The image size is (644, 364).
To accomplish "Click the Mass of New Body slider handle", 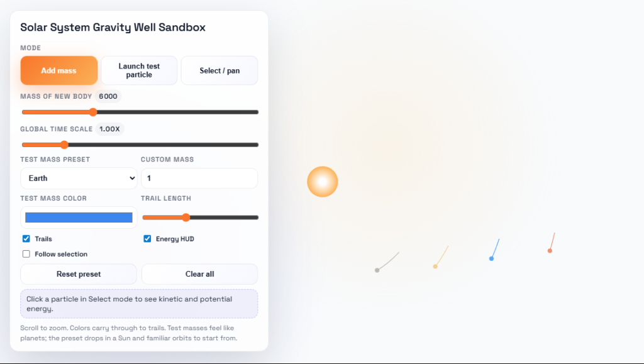I will (93, 113).
